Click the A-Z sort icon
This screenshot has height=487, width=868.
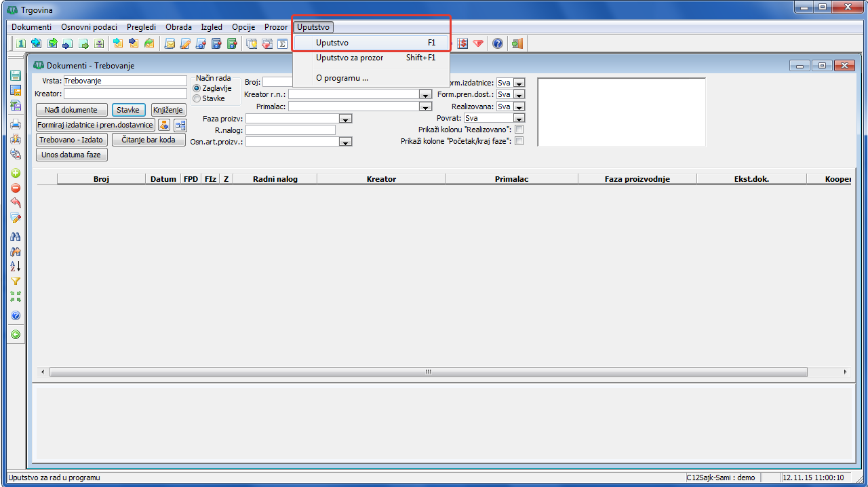coord(16,266)
